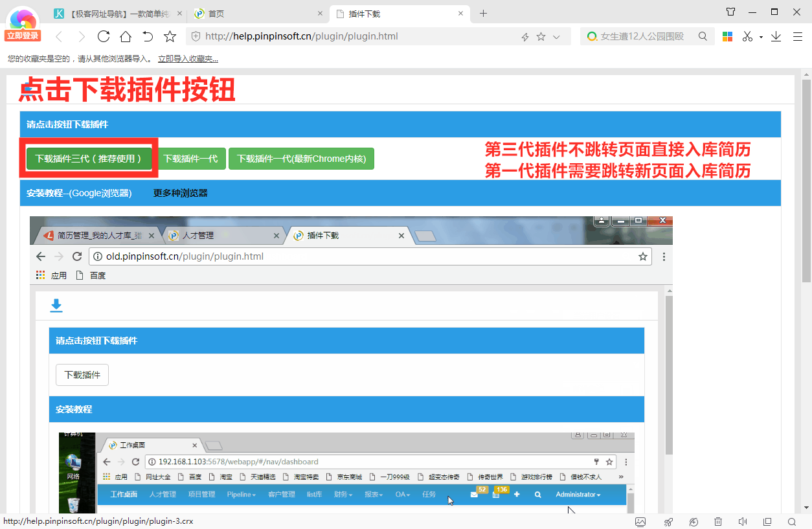Toggle page sound with speaker icon
Screen dimensions: 812x529
(743, 522)
